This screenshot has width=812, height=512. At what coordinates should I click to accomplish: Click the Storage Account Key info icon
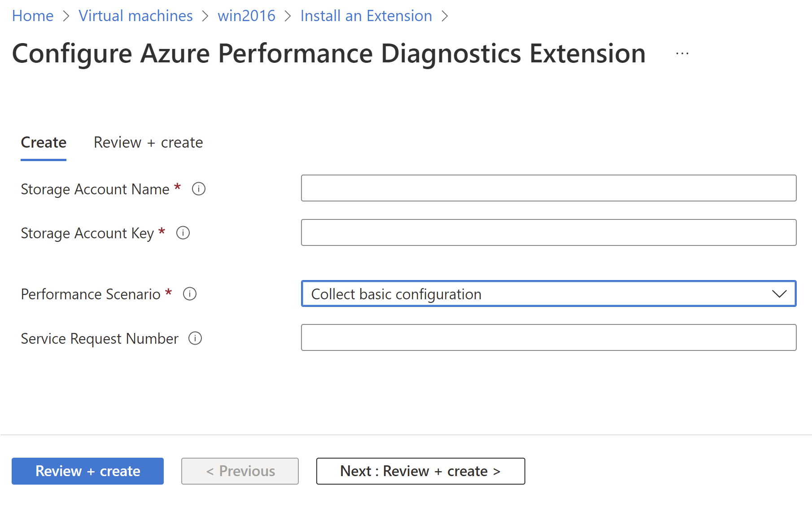pyautogui.click(x=183, y=233)
